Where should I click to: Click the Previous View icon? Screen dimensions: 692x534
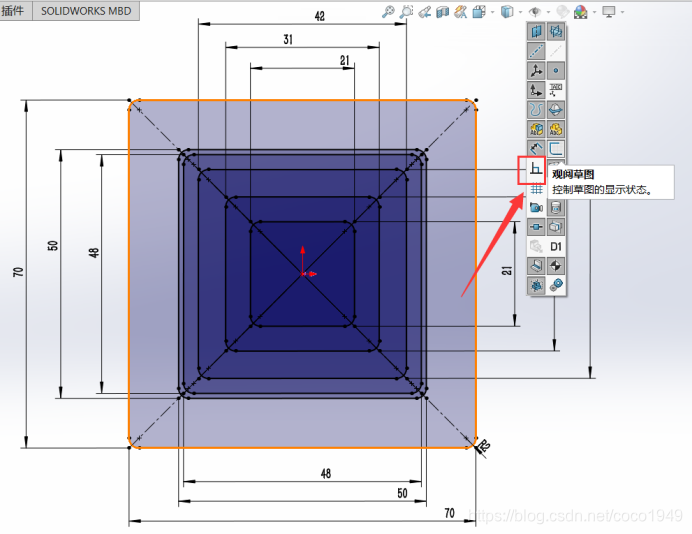pos(425,12)
